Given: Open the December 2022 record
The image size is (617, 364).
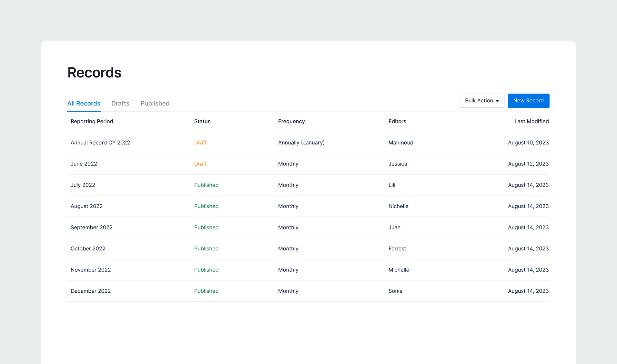Looking at the screenshot, I should [x=91, y=291].
